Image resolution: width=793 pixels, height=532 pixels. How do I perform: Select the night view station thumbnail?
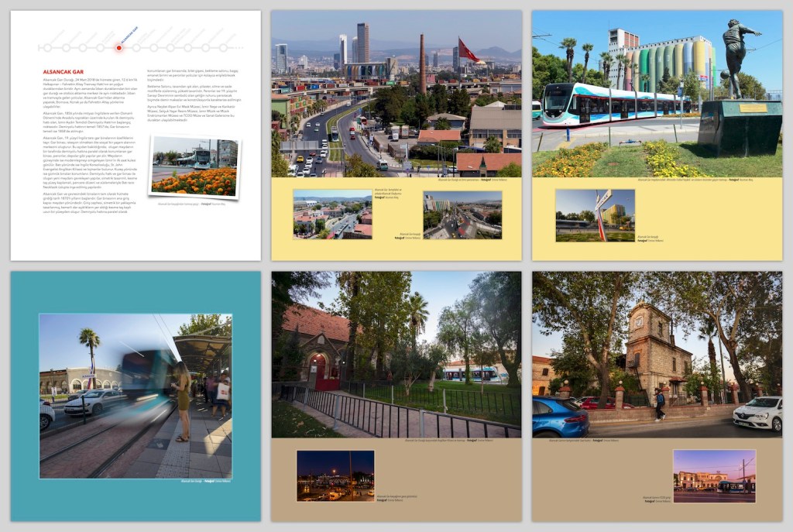[335, 475]
